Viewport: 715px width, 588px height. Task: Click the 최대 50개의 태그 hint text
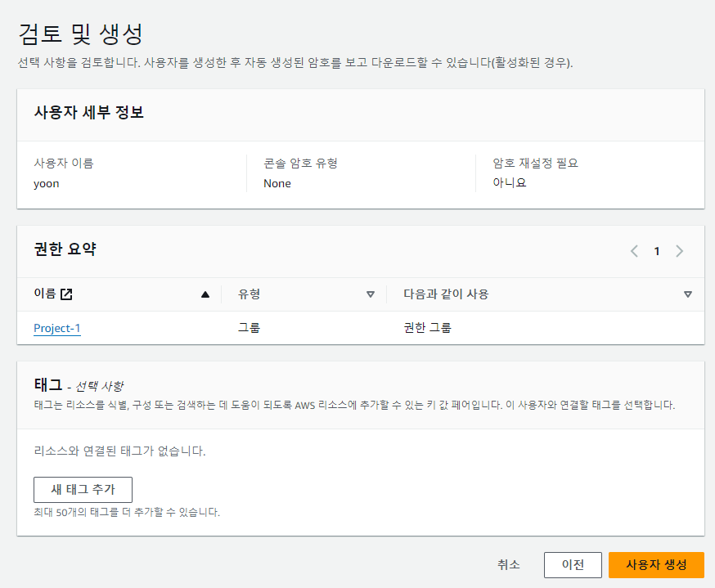(127, 512)
